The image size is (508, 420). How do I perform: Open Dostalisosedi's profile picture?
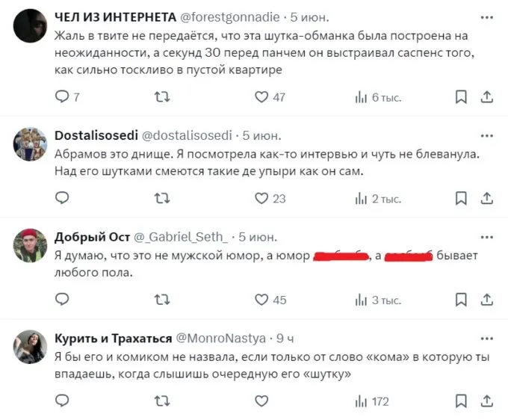tap(31, 143)
